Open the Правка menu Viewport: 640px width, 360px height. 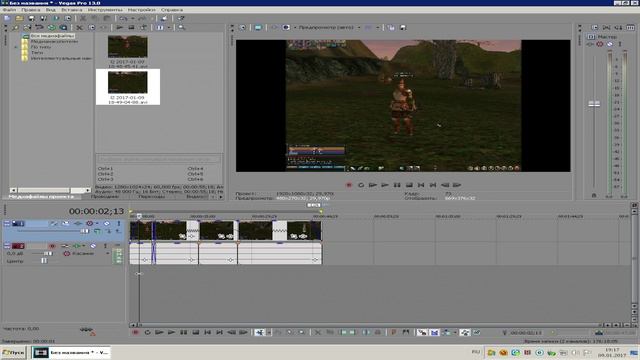click(x=31, y=10)
